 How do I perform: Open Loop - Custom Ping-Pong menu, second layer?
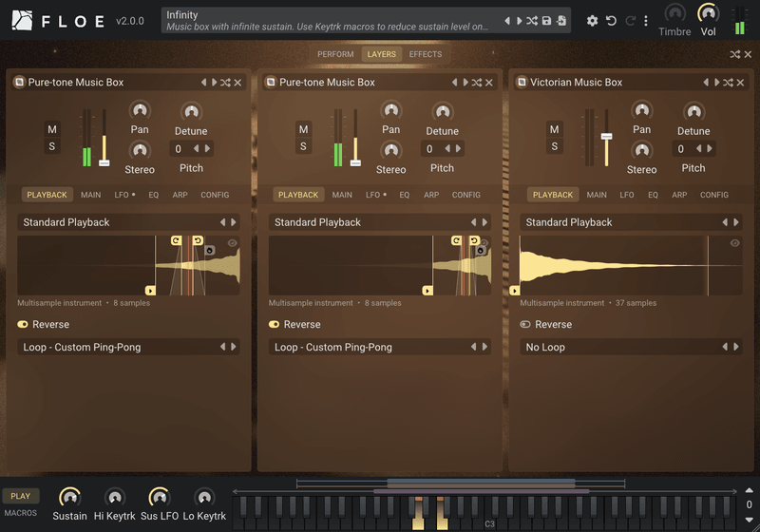(x=380, y=347)
